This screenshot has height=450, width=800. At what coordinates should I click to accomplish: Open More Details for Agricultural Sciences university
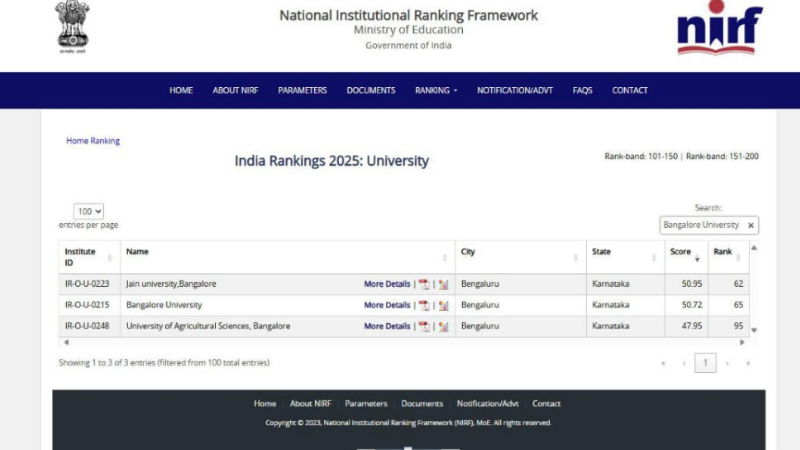[x=387, y=326]
